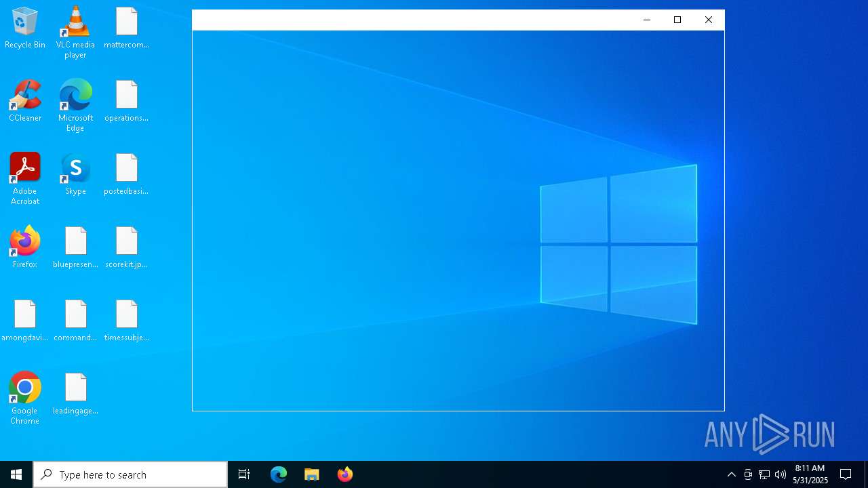Screen dimensions: 868x488
Task: Open Adobe Acrobat desktop shortcut
Action: 25,179
